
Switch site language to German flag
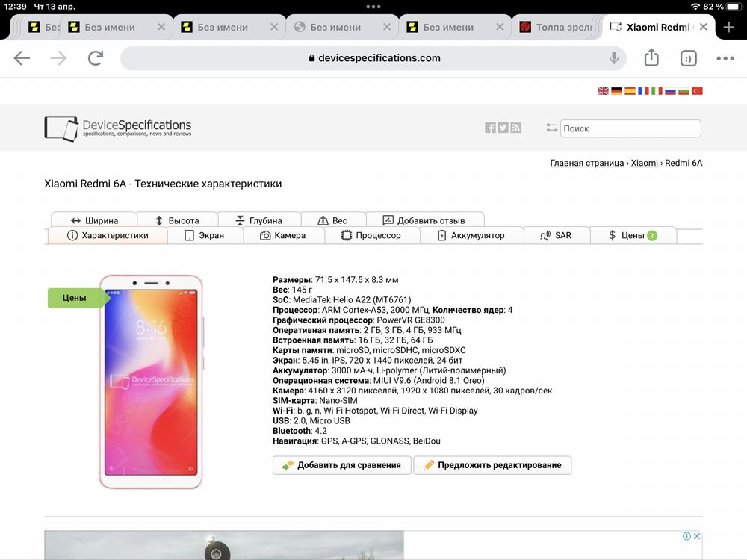616,91
